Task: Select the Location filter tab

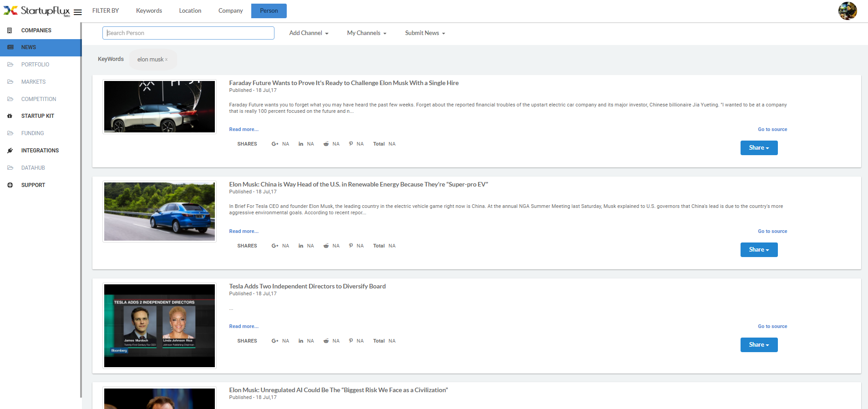Action: pos(190,11)
